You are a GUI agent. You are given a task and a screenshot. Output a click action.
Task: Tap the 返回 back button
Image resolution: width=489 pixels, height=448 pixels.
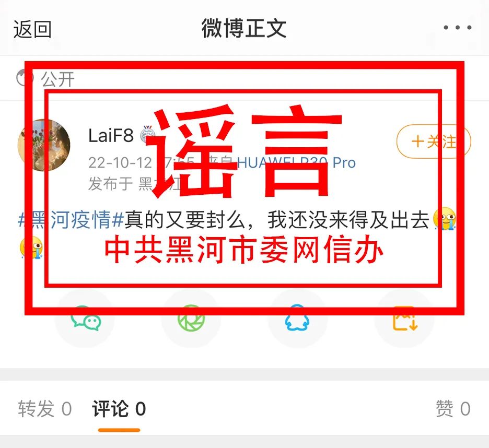tap(32, 29)
